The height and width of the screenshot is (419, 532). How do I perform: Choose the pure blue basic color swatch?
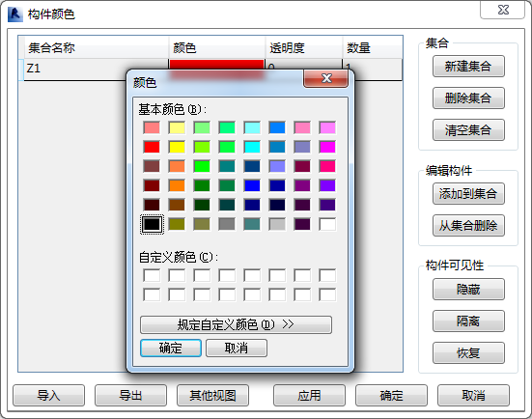[252, 185]
